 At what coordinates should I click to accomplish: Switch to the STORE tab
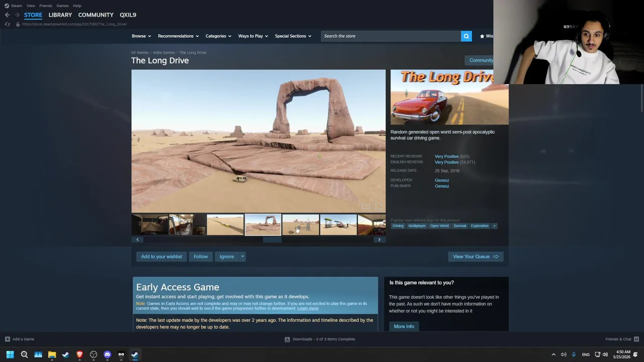click(x=33, y=15)
